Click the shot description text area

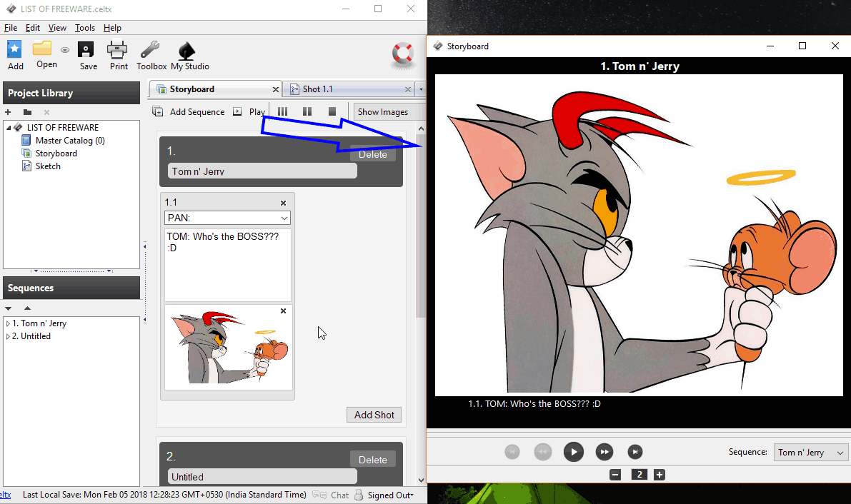coord(227,265)
